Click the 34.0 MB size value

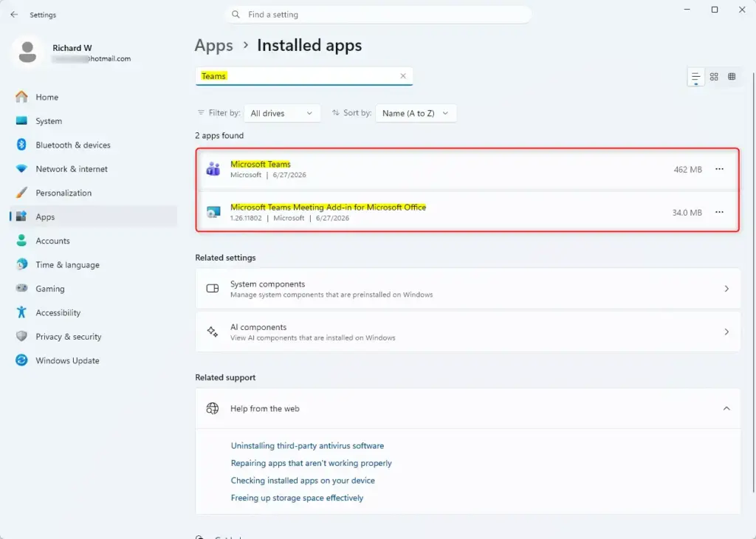687,213
